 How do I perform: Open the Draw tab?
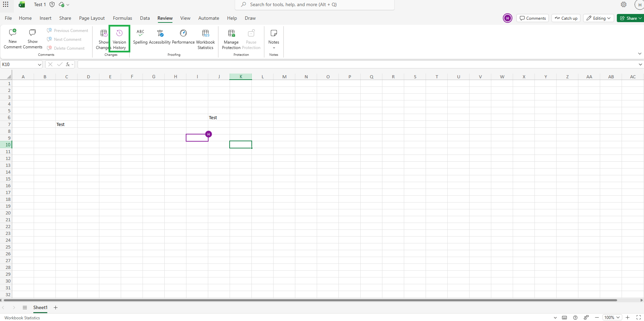[250, 18]
